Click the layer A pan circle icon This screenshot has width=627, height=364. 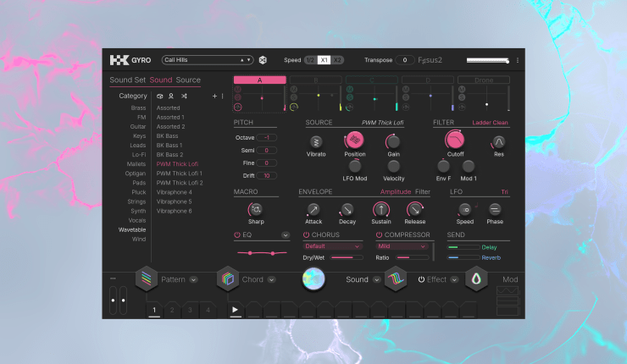[238, 107]
